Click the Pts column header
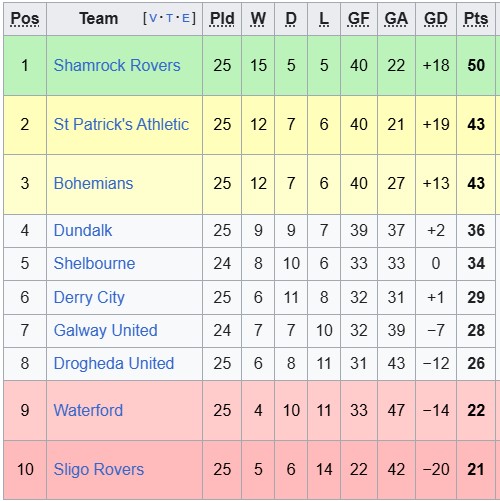Screen dimensions: 500x501 (x=476, y=19)
